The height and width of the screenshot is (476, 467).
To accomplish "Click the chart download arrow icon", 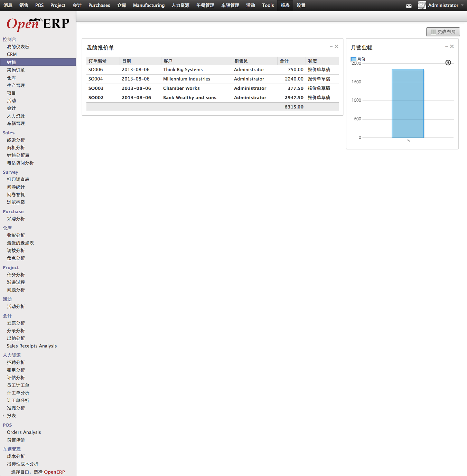I will click(448, 63).
